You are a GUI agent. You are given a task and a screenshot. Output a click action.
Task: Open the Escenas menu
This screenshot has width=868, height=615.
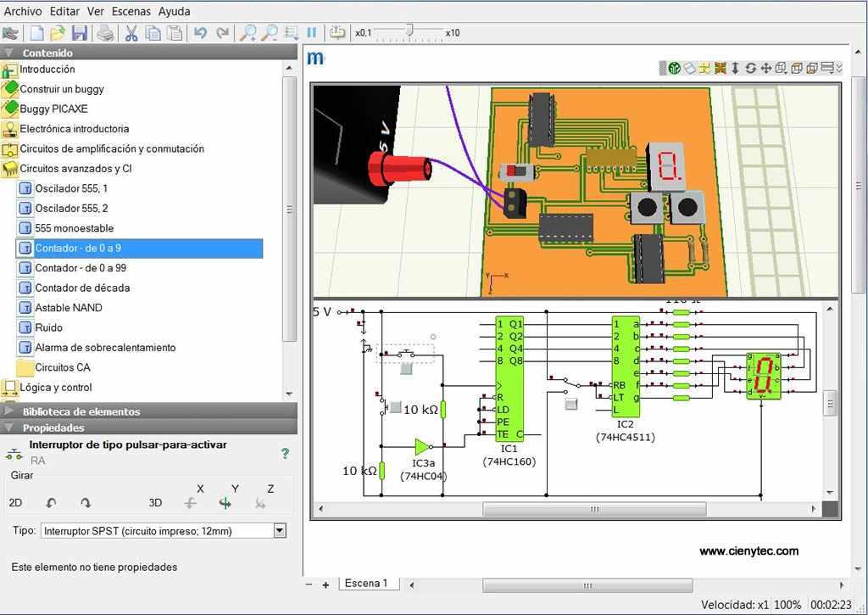point(131,11)
